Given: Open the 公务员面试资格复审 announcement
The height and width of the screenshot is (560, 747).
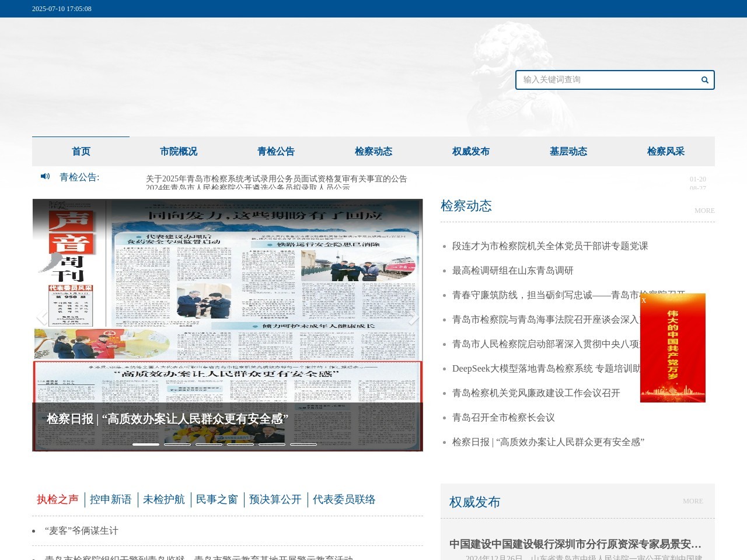Looking at the screenshot, I should pos(277,178).
